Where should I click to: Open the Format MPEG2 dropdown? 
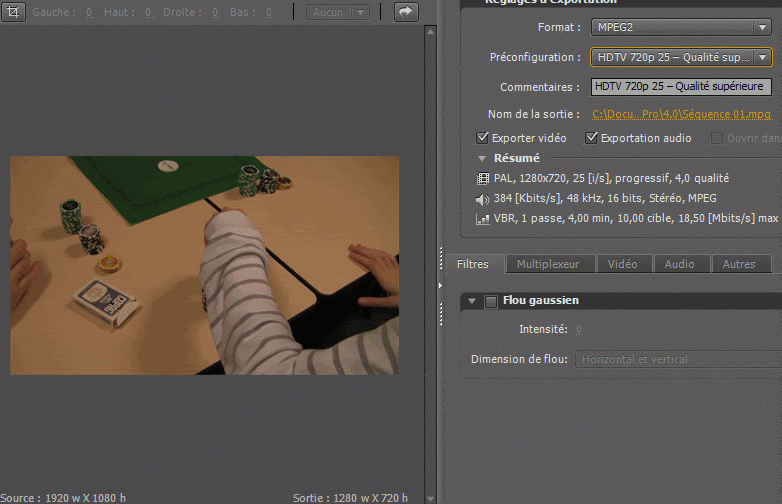[681, 27]
